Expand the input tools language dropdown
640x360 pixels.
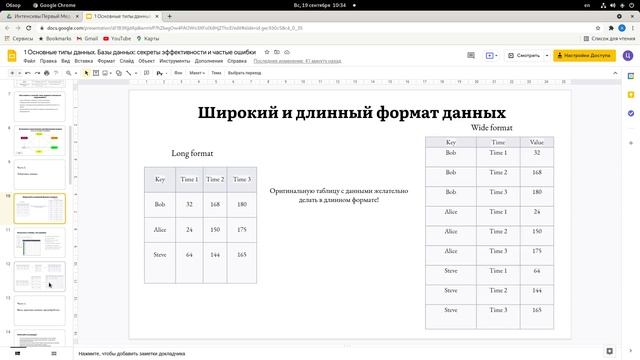tap(167, 73)
